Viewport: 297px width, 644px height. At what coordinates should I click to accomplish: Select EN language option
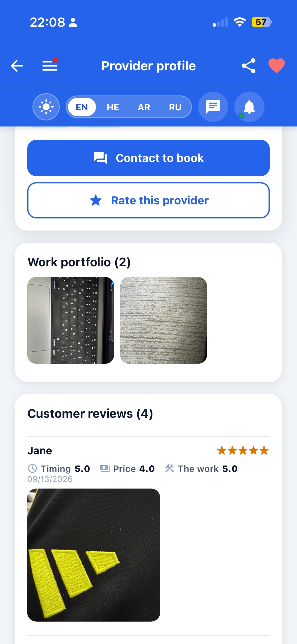(x=82, y=107)
